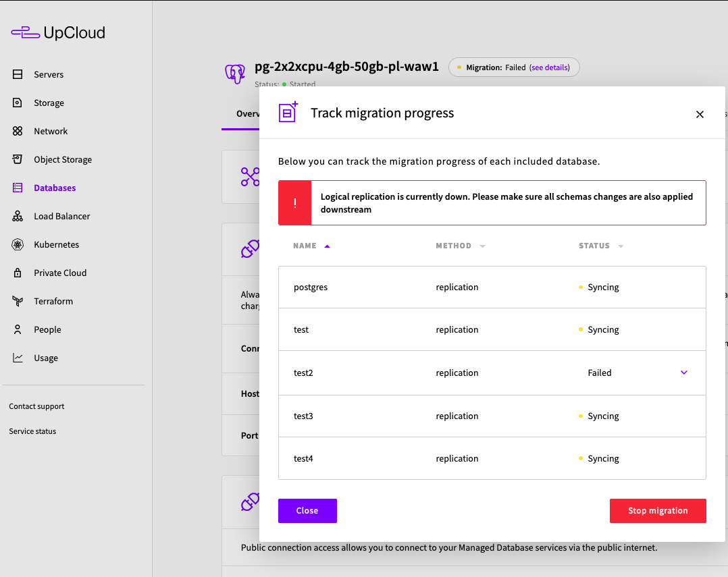728x577 pixels.
Task: Open Terraform in the sidebar
Action: (53, 301)
